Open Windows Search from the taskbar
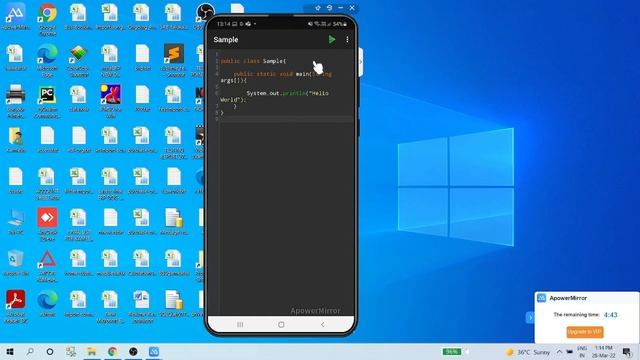The image size is (640, 360). [30, 351]
